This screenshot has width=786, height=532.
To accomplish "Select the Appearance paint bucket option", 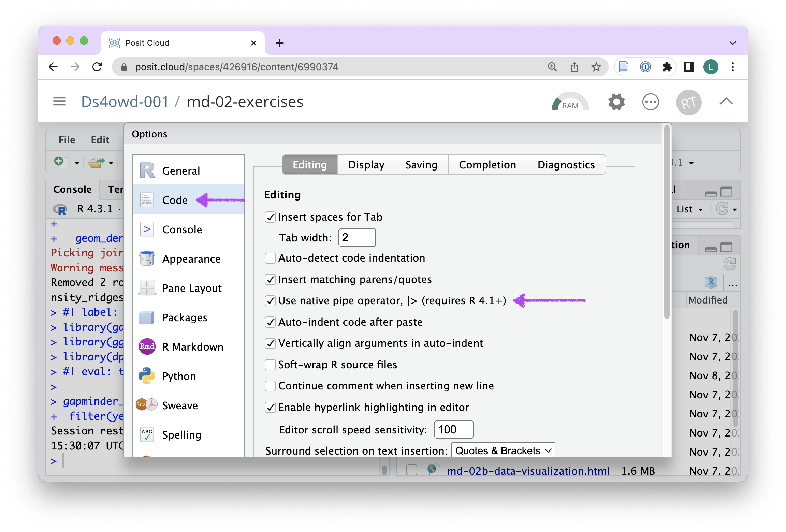I will point(191,259).
